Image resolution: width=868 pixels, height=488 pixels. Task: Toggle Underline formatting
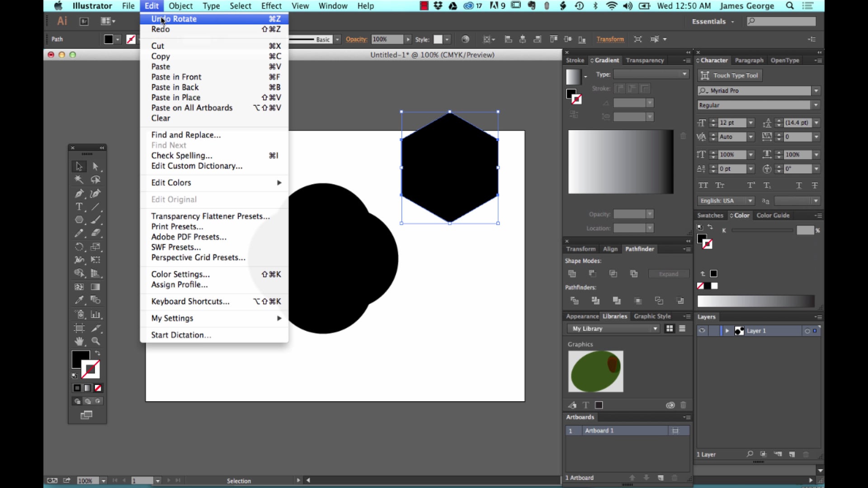point(799,185)
